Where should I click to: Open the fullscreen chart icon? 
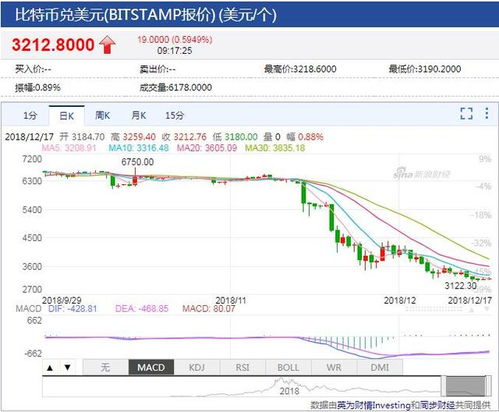coord(466,114)
